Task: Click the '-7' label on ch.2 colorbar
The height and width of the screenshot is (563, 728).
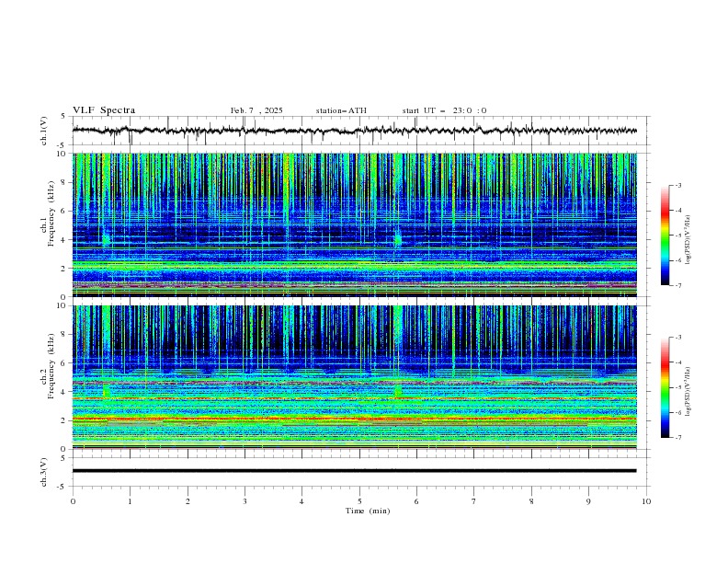Action: click(x=677, y=437)
